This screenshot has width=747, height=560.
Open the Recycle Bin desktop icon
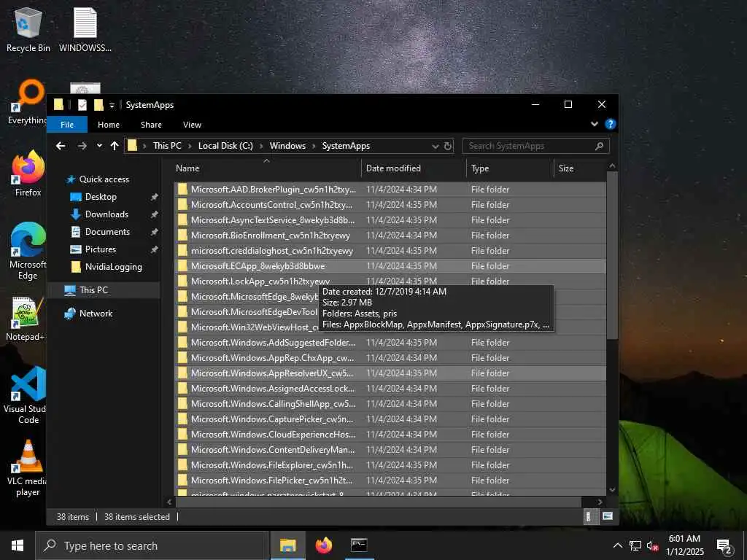coord(28,29)
